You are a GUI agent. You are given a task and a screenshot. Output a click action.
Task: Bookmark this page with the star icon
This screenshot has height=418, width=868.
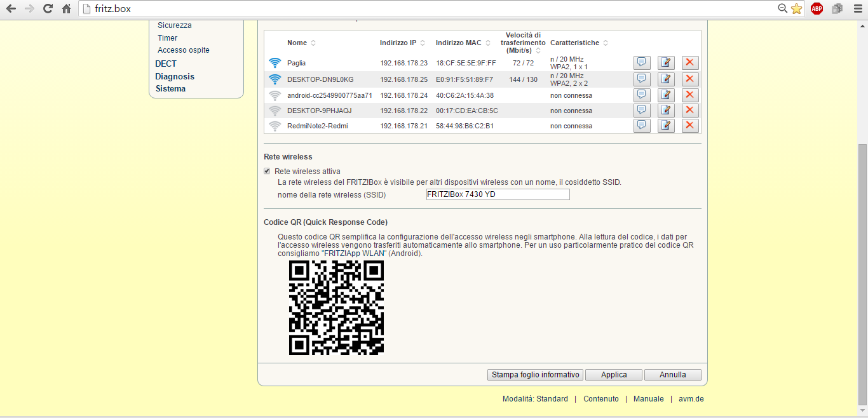coord(796,9)
